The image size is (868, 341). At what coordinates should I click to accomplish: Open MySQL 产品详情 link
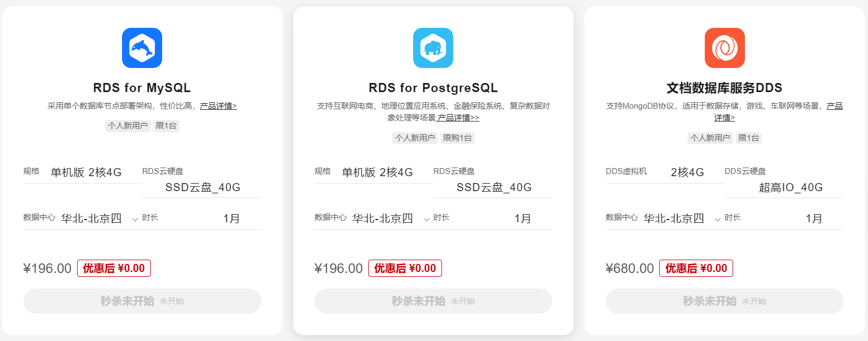coord(218,106)
